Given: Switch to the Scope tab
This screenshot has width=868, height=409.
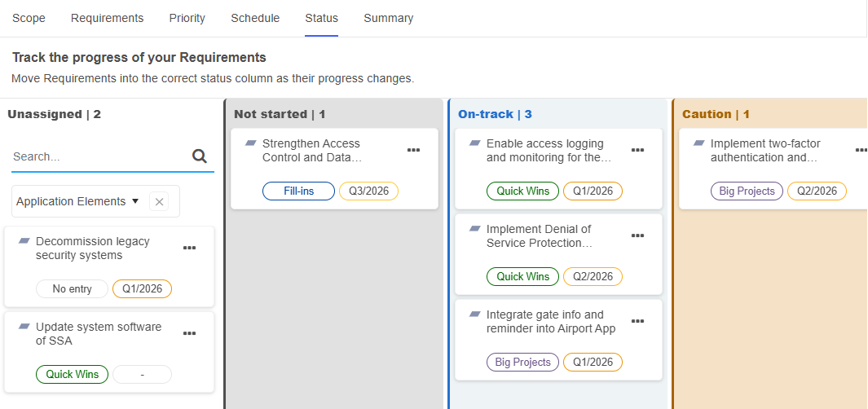Looking at the screenshot, I should click(29, 18).
